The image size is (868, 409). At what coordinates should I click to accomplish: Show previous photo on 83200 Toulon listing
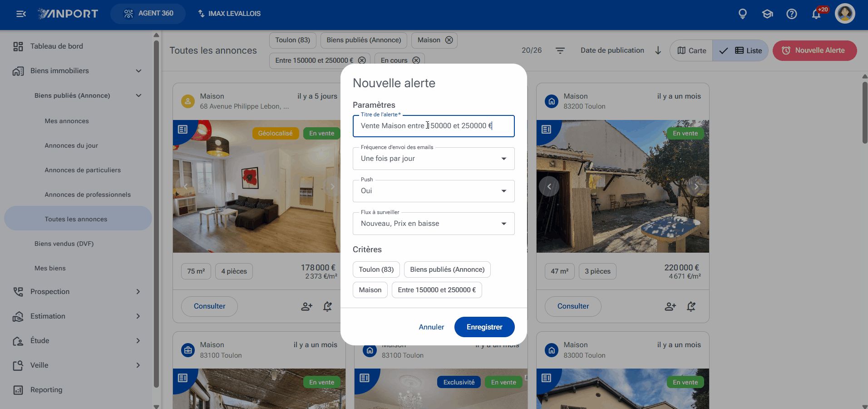(549, 186)
